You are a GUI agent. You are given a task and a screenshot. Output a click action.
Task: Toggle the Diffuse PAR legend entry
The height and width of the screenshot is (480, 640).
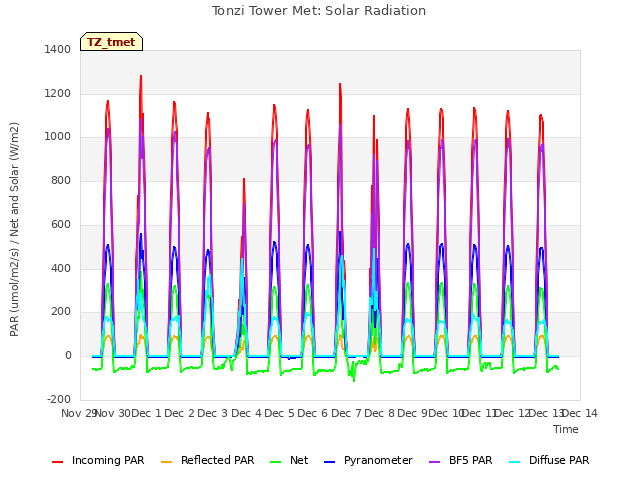(x=549, y=460)
